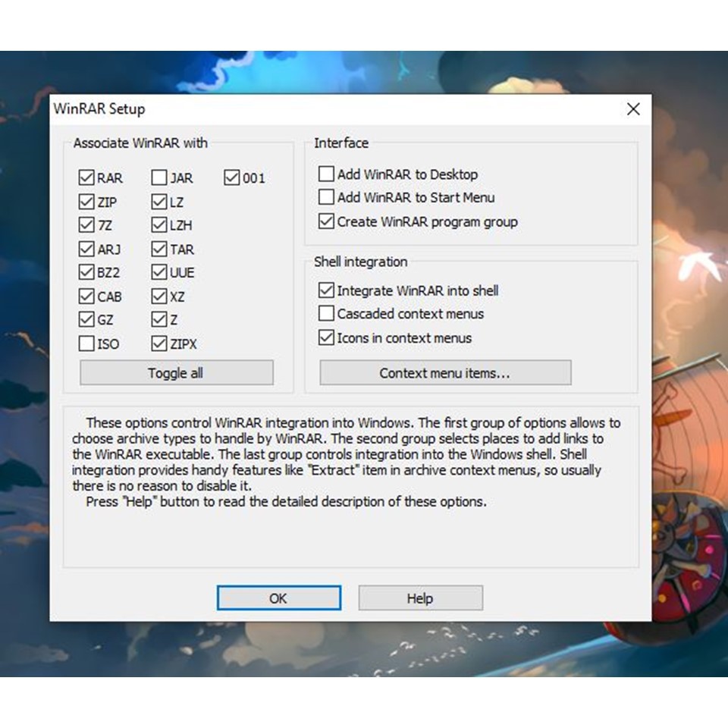Enable the ISO file association
Screen dimensions: 728x728
pyautogui.click(x=86, y=344)
